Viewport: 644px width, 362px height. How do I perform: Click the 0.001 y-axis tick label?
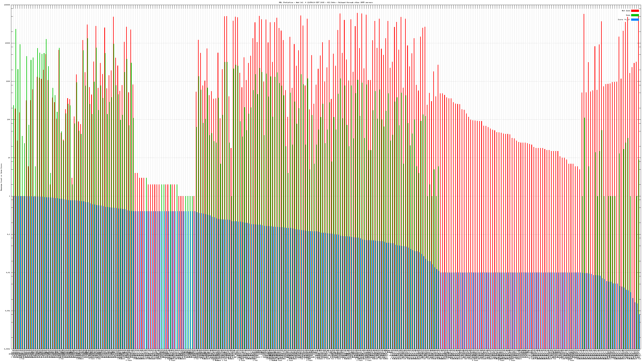click(x=8, y=311)
